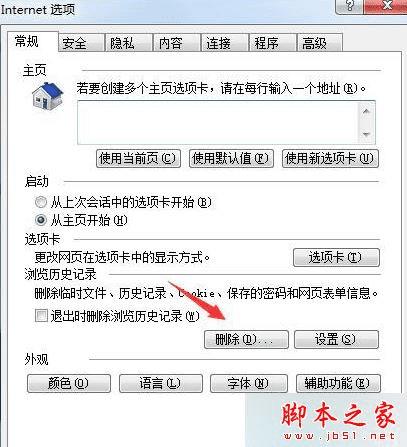Click the blue house home page icon
Viewport: 407px width, 447px height.
tap(48, 96)
